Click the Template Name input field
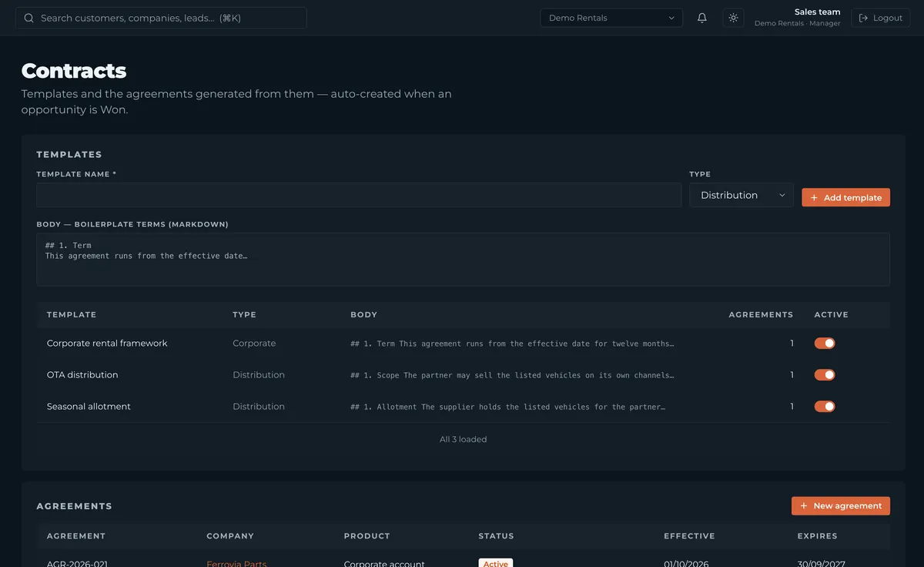 coord(359,195)
